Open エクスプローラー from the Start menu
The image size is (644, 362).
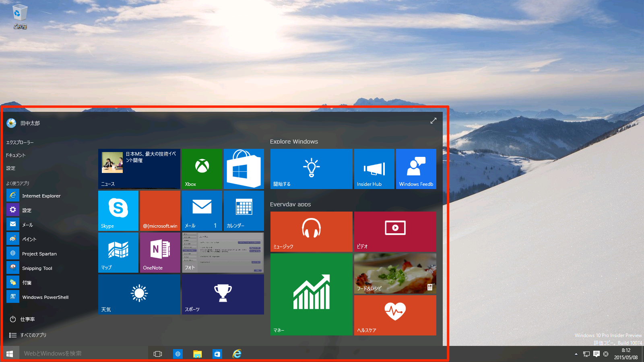click(x=20, y=142)
